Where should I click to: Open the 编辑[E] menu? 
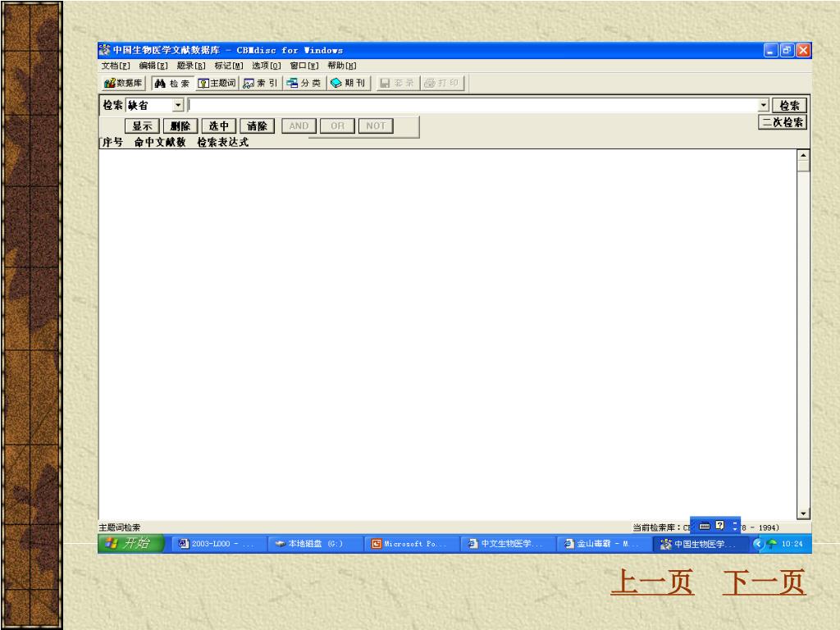[x=153, y=66]
